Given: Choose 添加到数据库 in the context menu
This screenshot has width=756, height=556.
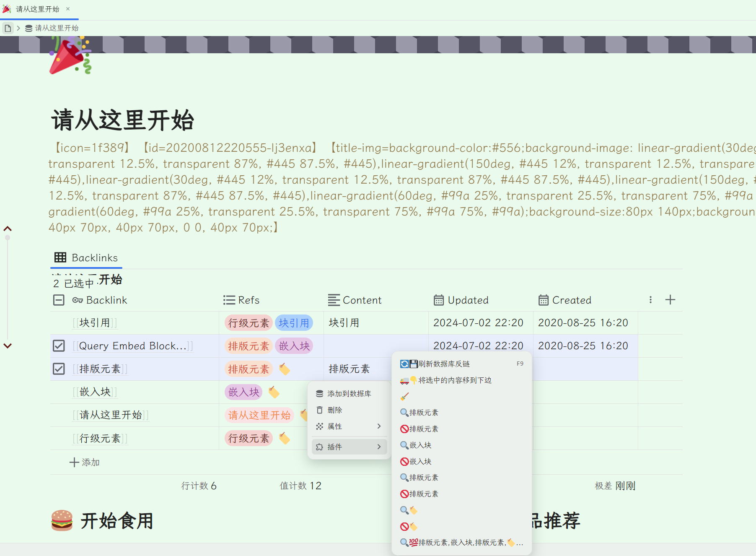Looking at the screenshot, I should click(x=349, y=394).
